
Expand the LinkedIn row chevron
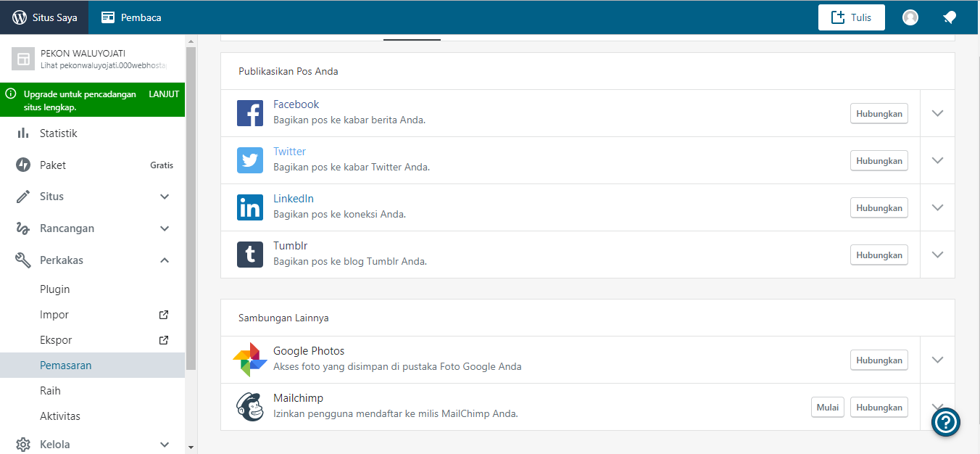click(937, 207)
